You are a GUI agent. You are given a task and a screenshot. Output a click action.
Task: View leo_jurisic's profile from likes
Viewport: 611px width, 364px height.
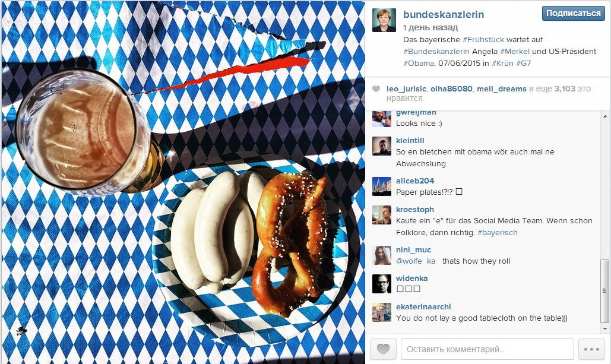pos(406,89)
